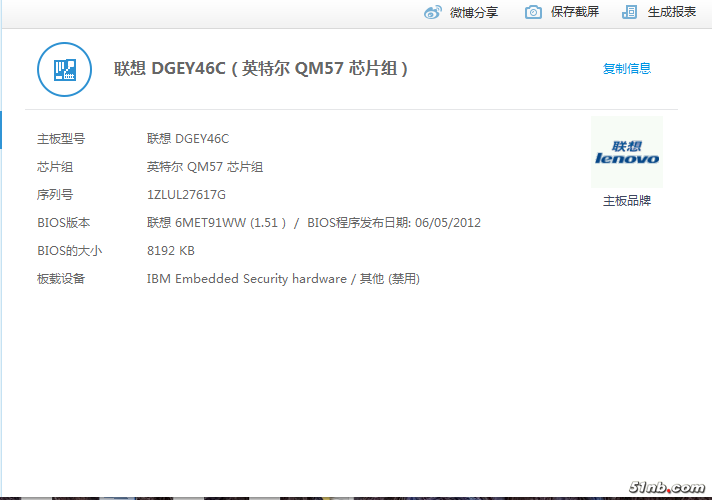Click the 主板型号 label
This screenshot has height=500, width=712.
coord(61,139)
